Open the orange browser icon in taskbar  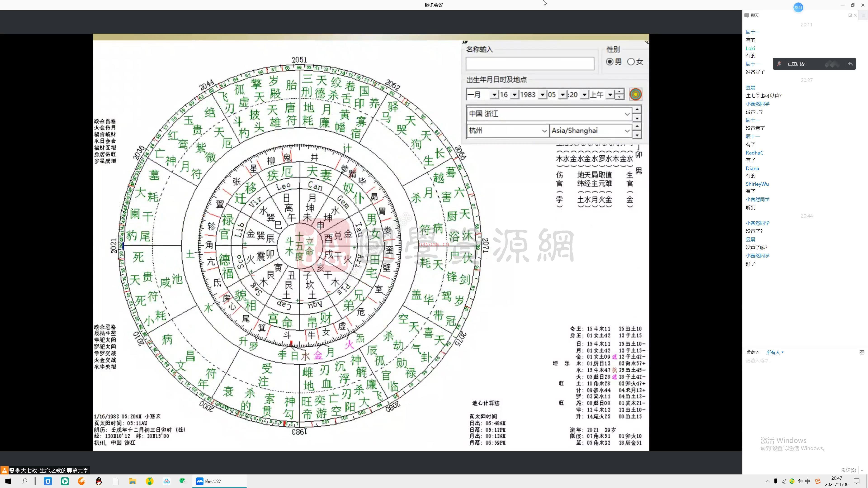[82, 481]
